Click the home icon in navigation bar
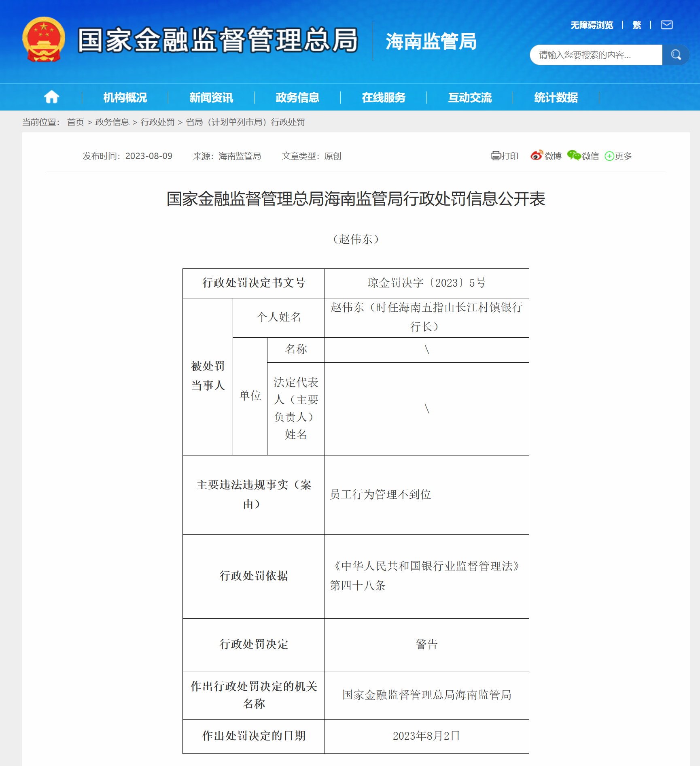This screenshot has width=700, height=766. click(x=52, y=97)
